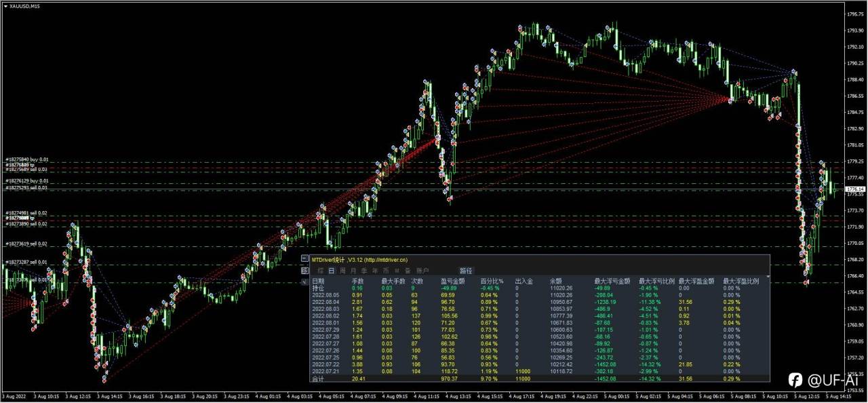Switch to the 年 (yearly) tab
868x403 pixels.
[x=375, y=271]
